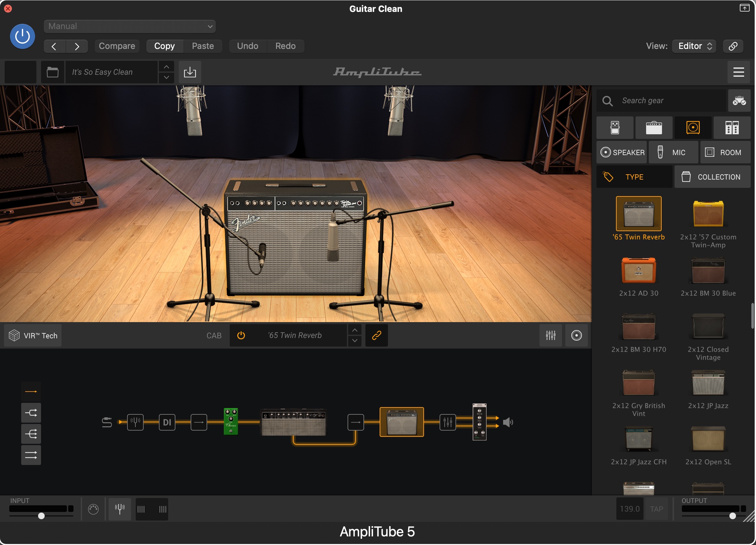The width and height of the screenshot is (756, 545).
Task: Select the 2x12 Open SL cabinet
Action: click(708, 440)
